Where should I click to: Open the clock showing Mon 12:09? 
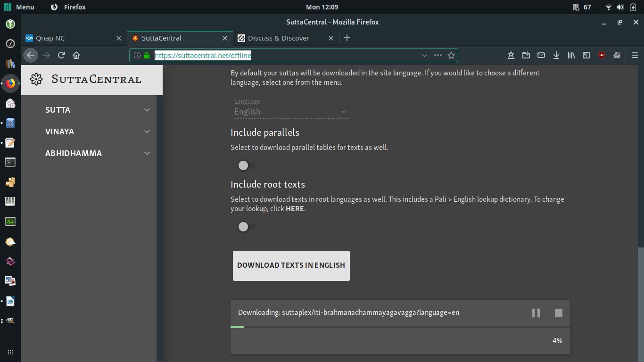(322, 7)
